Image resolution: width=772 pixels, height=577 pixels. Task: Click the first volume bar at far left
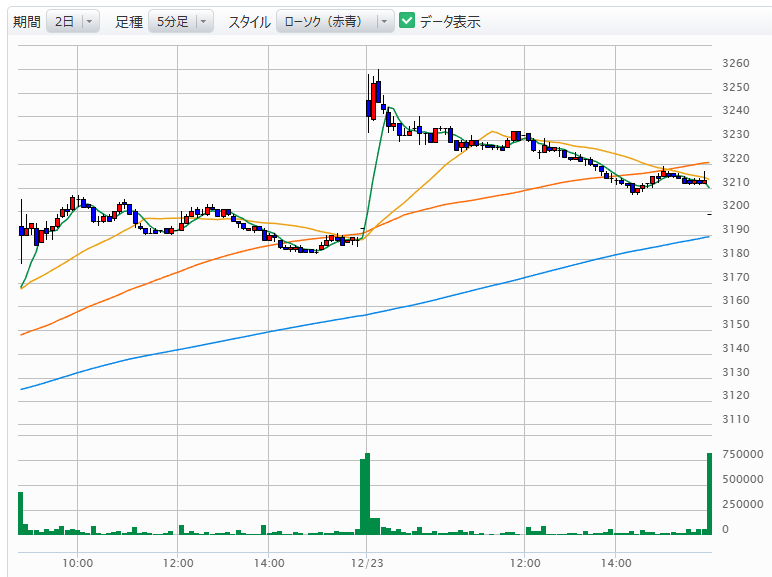coord(20,513)
